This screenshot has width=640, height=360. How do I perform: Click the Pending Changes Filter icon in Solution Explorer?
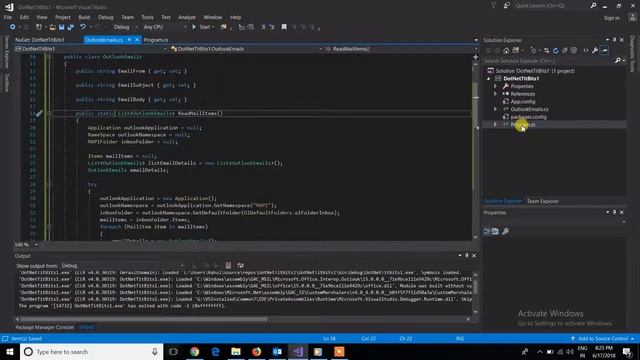tap(533, 51)
